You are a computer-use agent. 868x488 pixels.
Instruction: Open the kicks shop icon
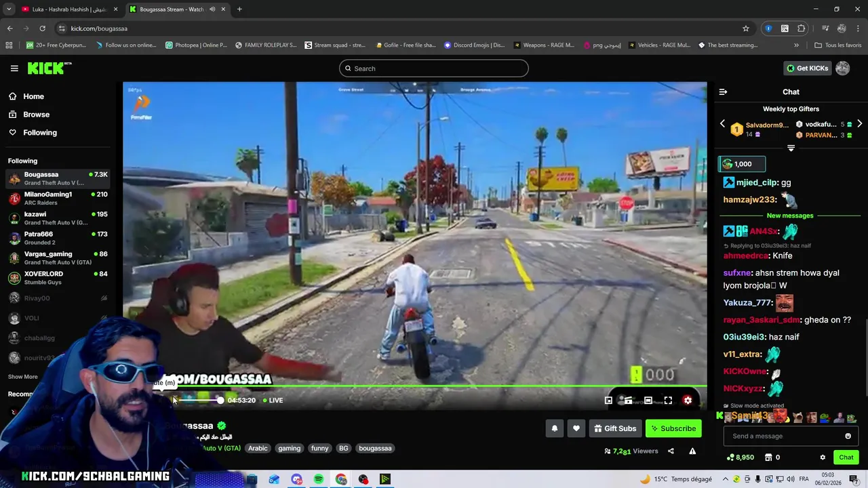(768, 457)
